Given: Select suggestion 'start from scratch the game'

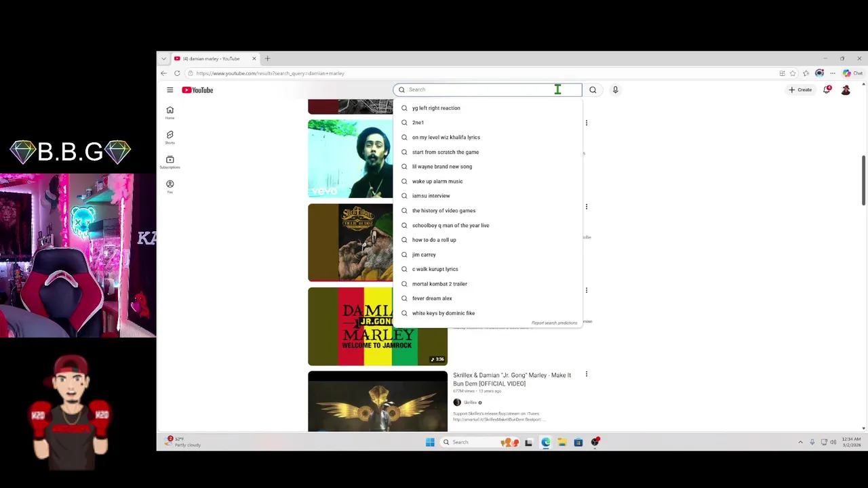Looking at the screenshot, I should coord(487,152).
